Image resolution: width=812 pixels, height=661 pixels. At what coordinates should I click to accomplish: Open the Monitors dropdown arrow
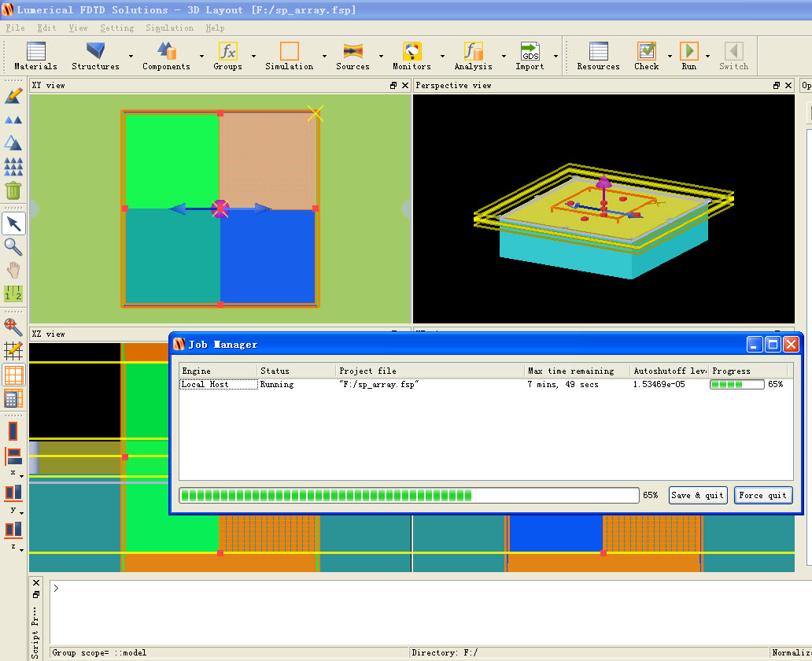[x=443, y=56]
